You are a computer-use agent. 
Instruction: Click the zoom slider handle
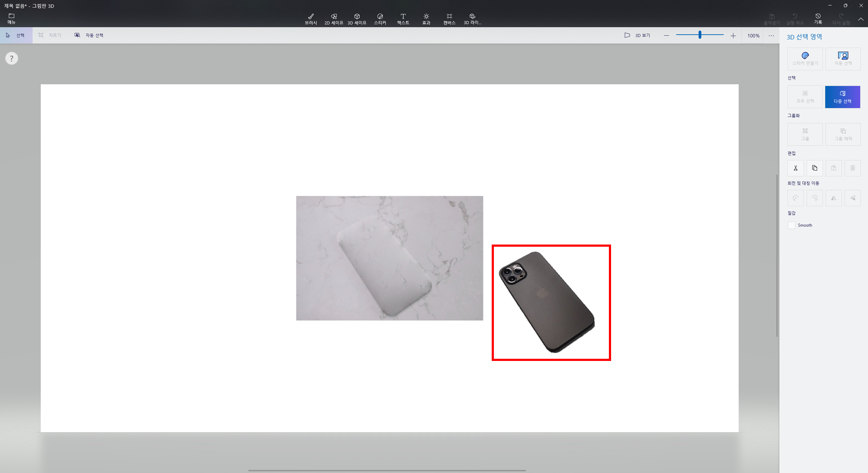pos(700,35)
